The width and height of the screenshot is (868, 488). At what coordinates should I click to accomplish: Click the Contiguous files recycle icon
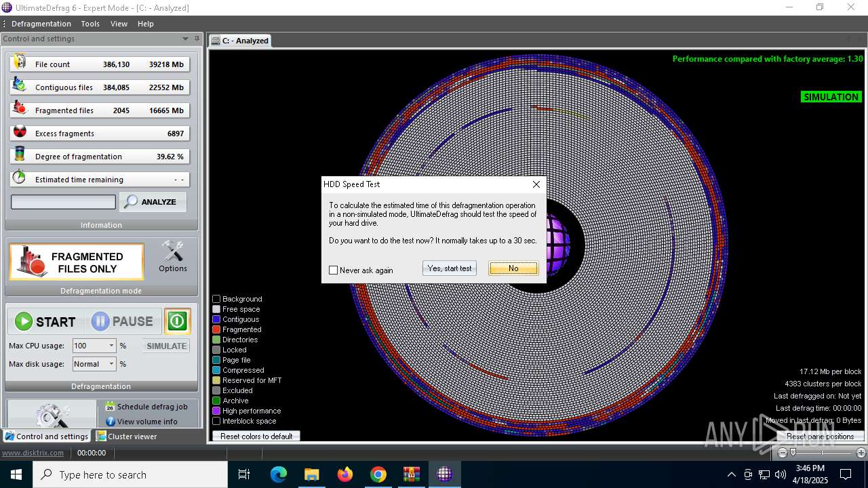coord(19,86)
